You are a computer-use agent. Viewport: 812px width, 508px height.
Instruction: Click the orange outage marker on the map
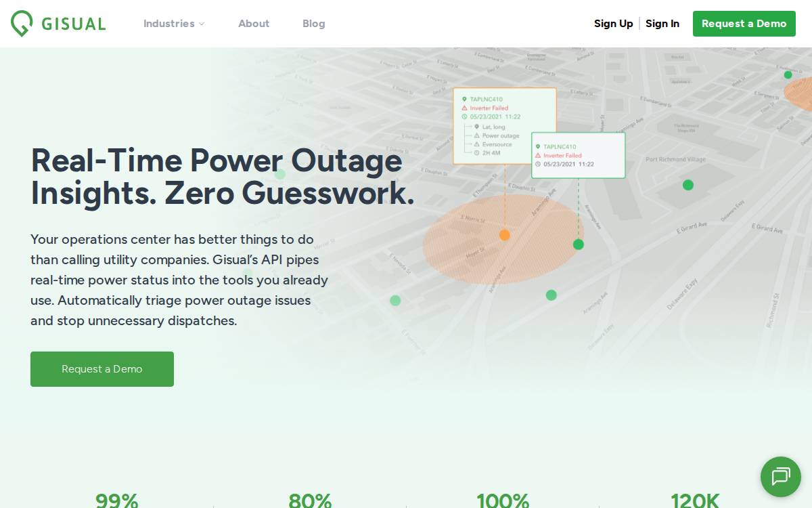point(505,235)
